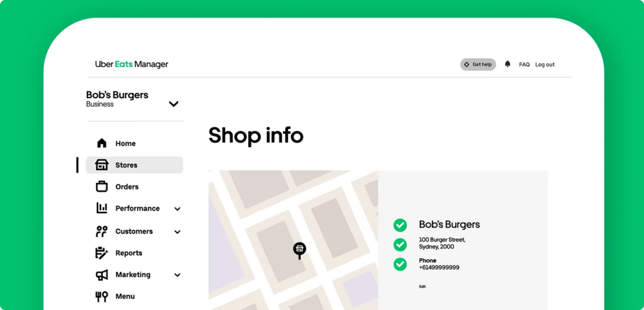Image resolution: width=644 pixels, height=310 pixels.
Task: Click Bob's Burgers name in shop card
Action: (x=449, y=224)
